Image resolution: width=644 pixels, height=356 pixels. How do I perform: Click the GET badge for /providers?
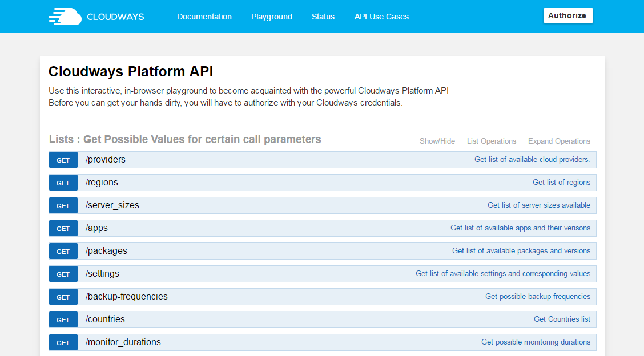[x=63, y=160]
